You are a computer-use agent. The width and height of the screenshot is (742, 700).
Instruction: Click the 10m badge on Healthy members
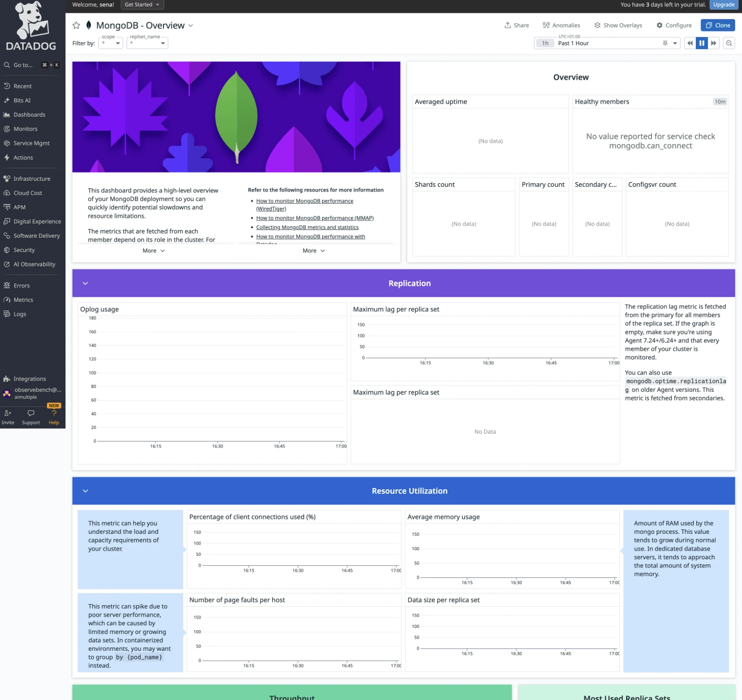720,102
